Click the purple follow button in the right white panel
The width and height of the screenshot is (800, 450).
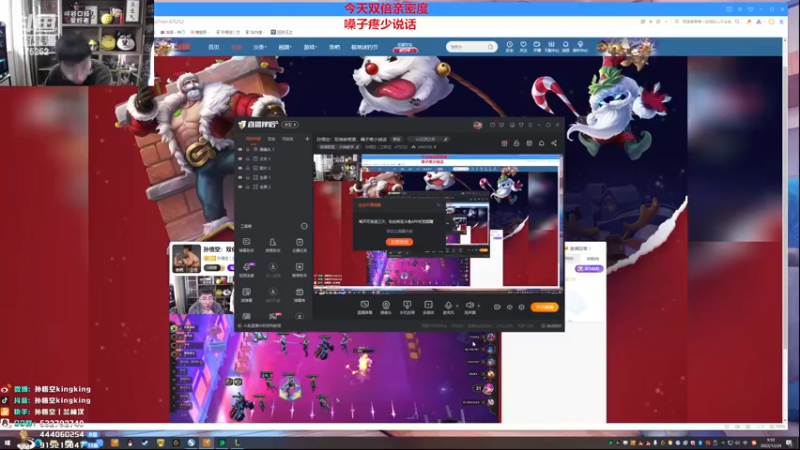tap(589, 268)
